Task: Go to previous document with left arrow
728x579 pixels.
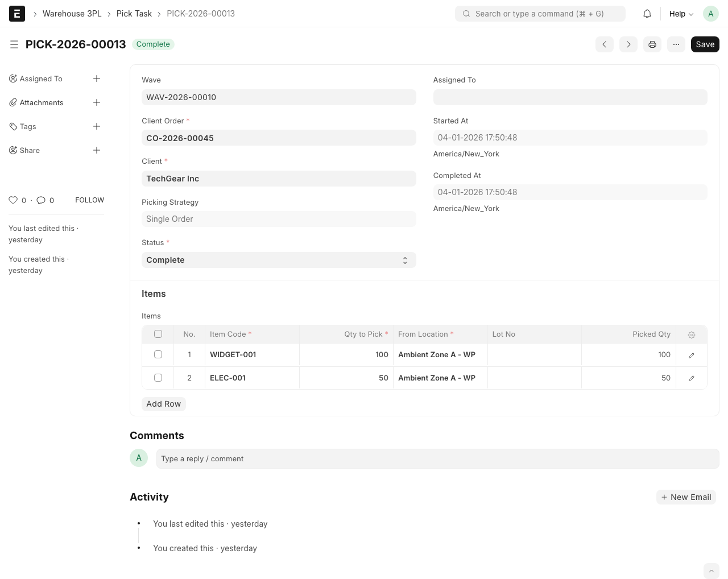Action: pos(604,44)
